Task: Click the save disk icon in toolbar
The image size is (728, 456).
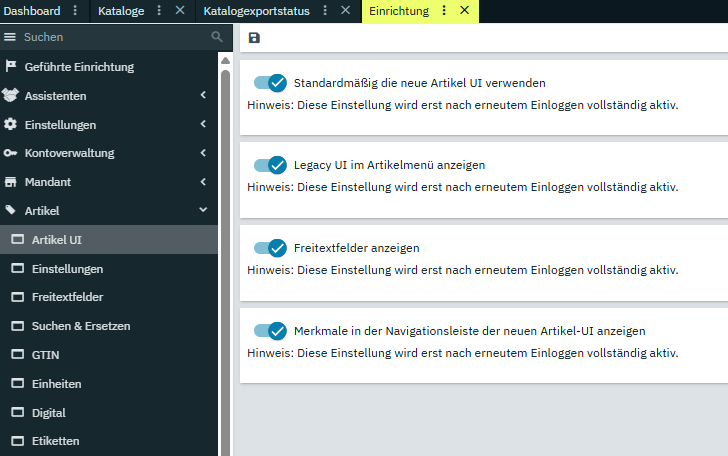Action: coord(254,38)
